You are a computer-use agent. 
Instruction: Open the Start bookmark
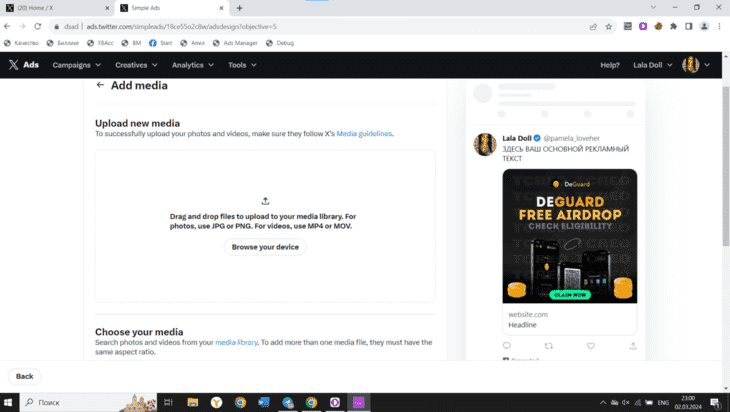pyautogui.click(x=161, y=43)
